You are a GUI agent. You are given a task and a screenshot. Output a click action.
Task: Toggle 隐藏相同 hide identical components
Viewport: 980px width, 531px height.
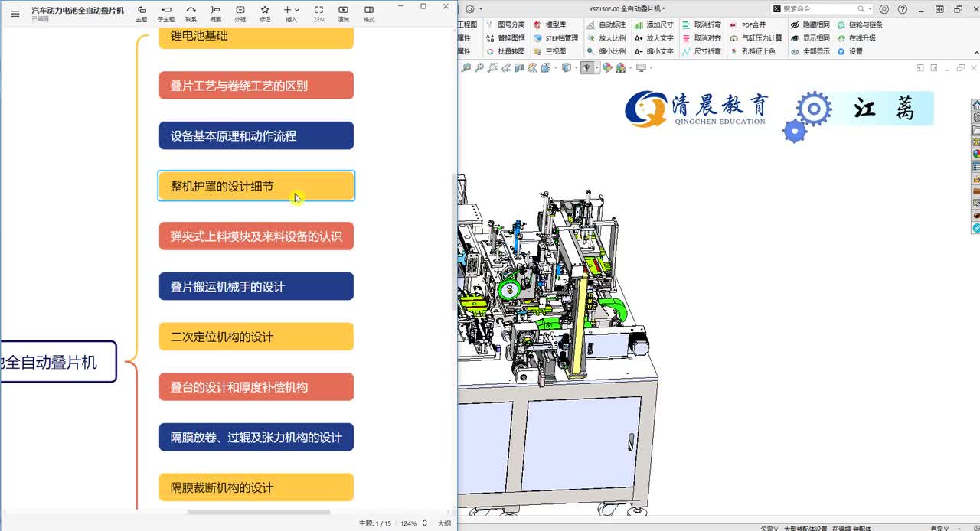coord(810,24)
